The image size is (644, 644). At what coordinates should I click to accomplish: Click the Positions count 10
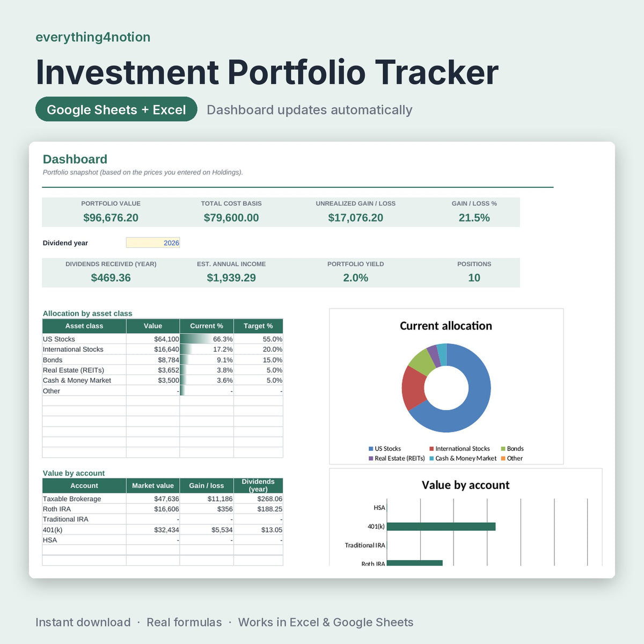(474, 278)
